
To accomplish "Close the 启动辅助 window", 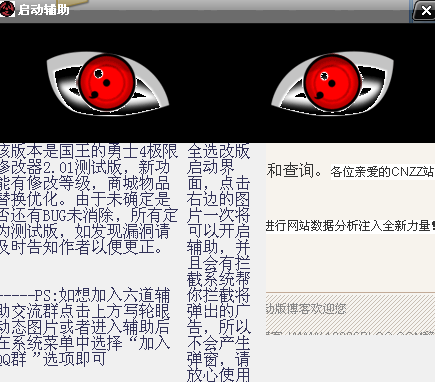I will [x=425, y=10].
